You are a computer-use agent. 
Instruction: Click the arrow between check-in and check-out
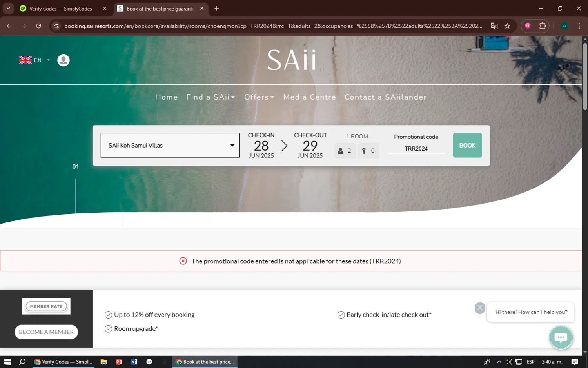(284, 146)
